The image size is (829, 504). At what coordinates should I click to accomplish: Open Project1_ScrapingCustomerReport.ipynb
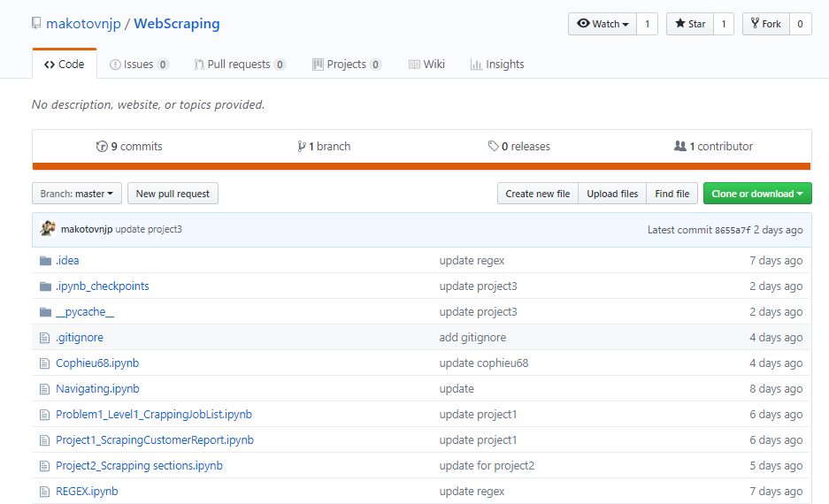click(x=155, y=440)
